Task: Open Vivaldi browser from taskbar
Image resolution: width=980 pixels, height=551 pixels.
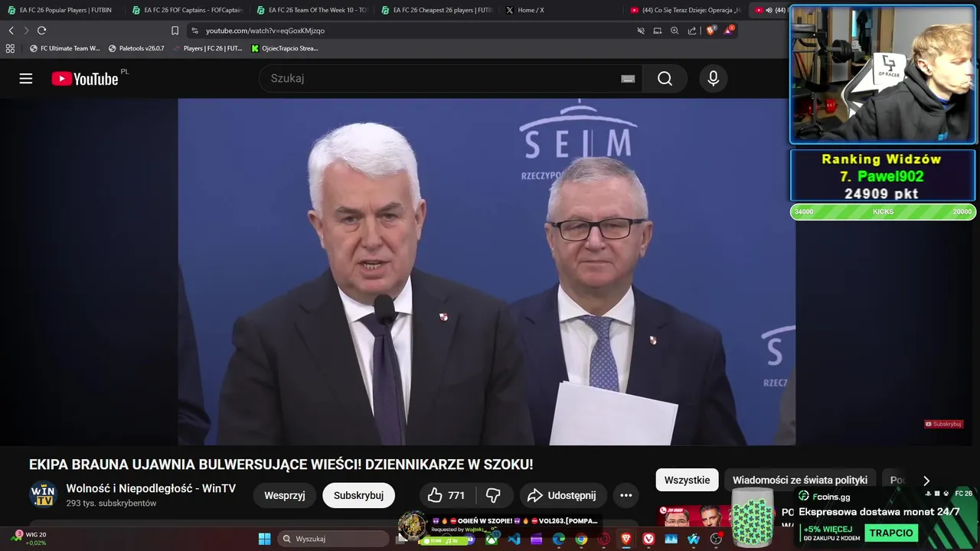Action: point(648,539)
